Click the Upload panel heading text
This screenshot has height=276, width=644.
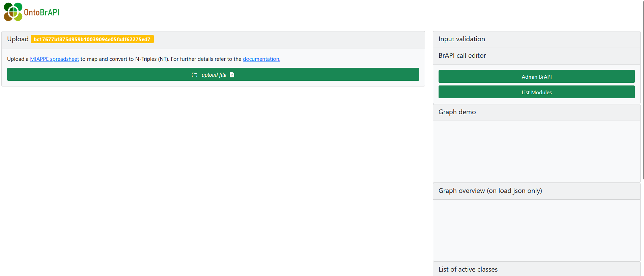point(18,39)
